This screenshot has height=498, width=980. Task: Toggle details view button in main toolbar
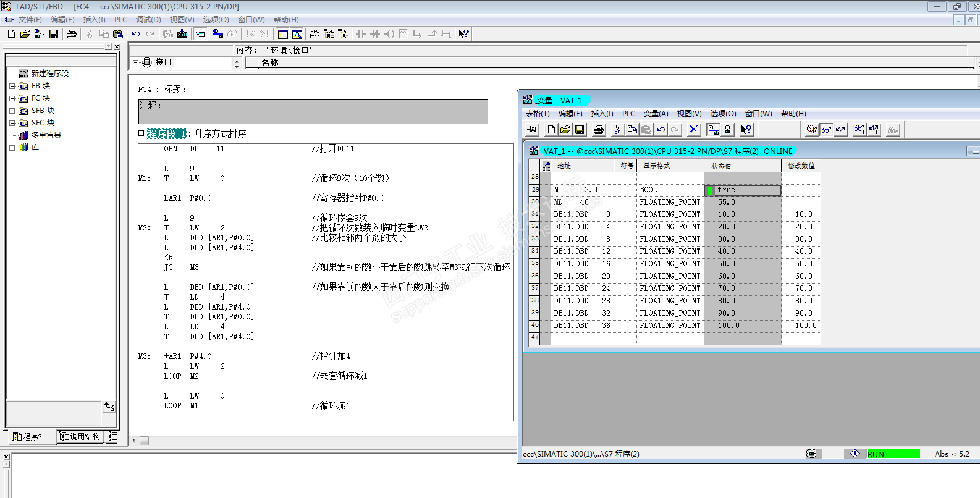point(297,34)
